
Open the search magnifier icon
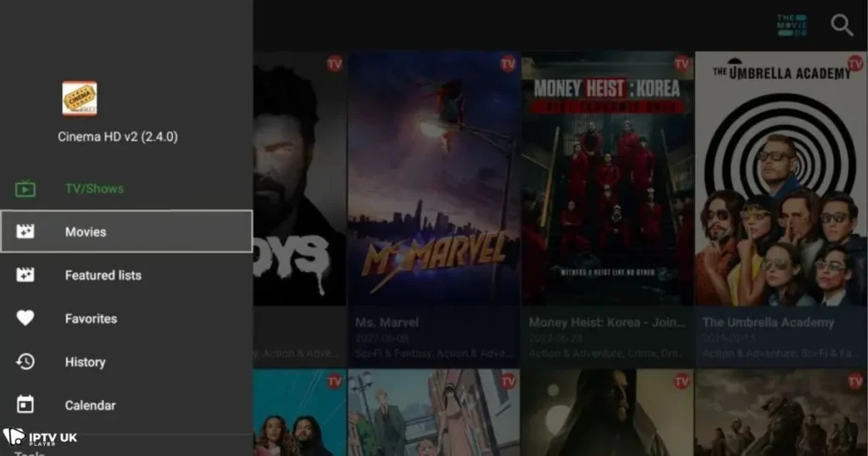[x=842, y=25]
